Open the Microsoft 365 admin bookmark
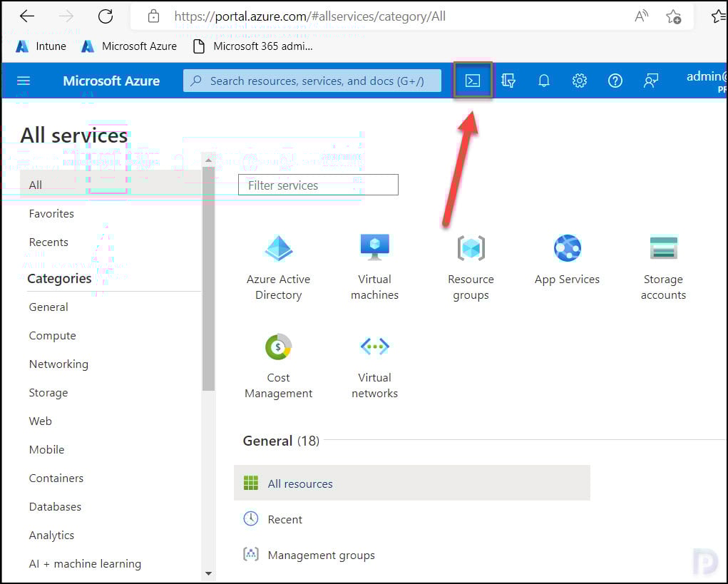Viewport: 728px width, 584px height. click(x=253, y=46)
